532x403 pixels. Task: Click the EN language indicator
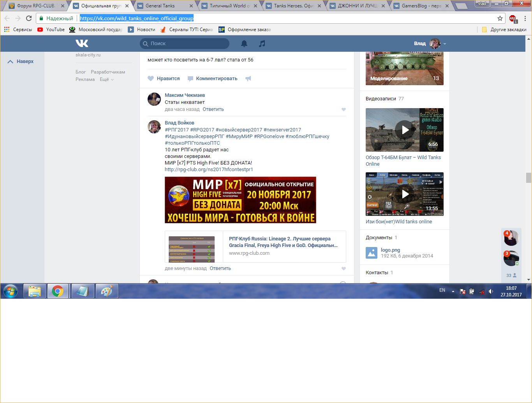click(x=442, y=290)
